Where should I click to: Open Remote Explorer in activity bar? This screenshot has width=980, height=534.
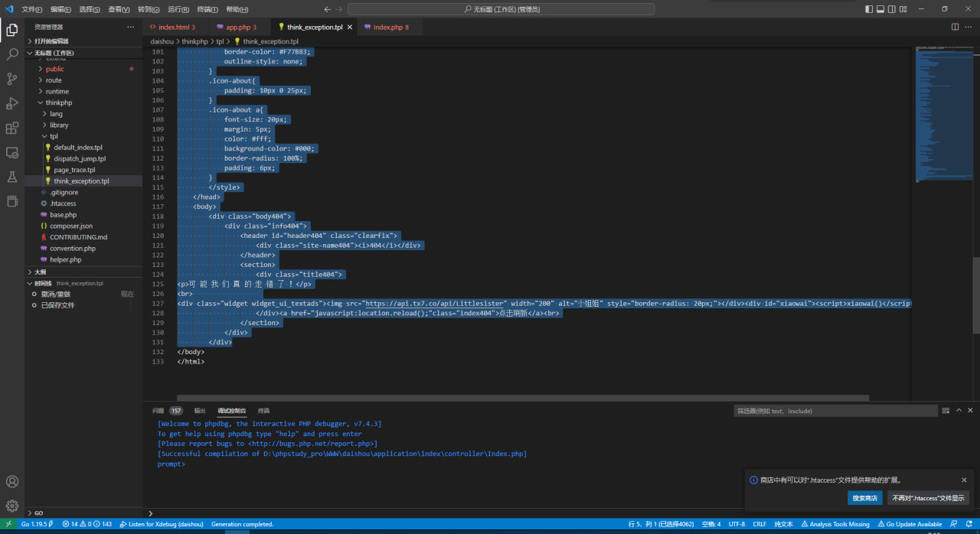coord(12,152)
